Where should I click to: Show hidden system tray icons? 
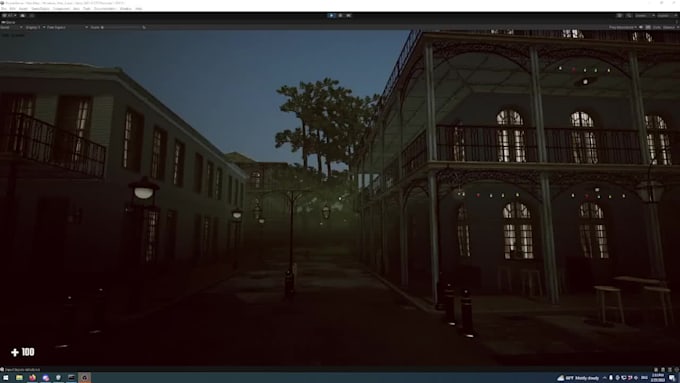click(605, 378)
